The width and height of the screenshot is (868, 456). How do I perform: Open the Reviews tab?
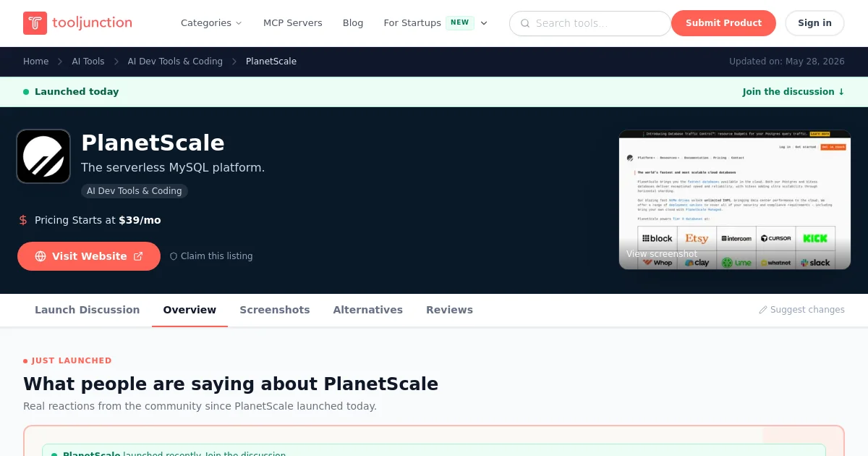pyautogui.click(x=449, y=310)
